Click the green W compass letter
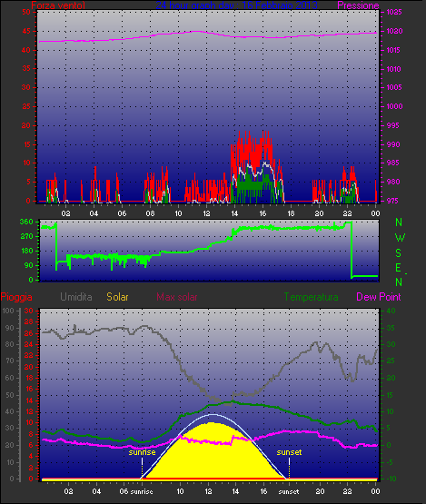 tap(400, 238)
